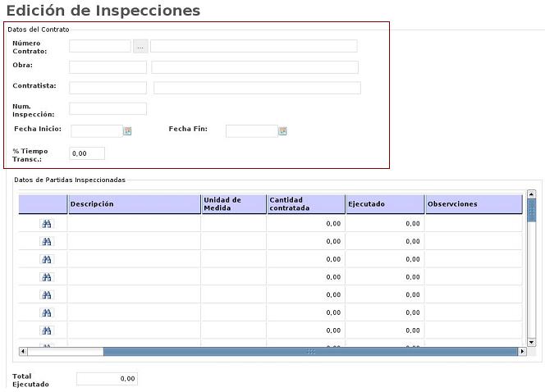
Task: Click the Obra code input field
Action: [x=108, y=67]
